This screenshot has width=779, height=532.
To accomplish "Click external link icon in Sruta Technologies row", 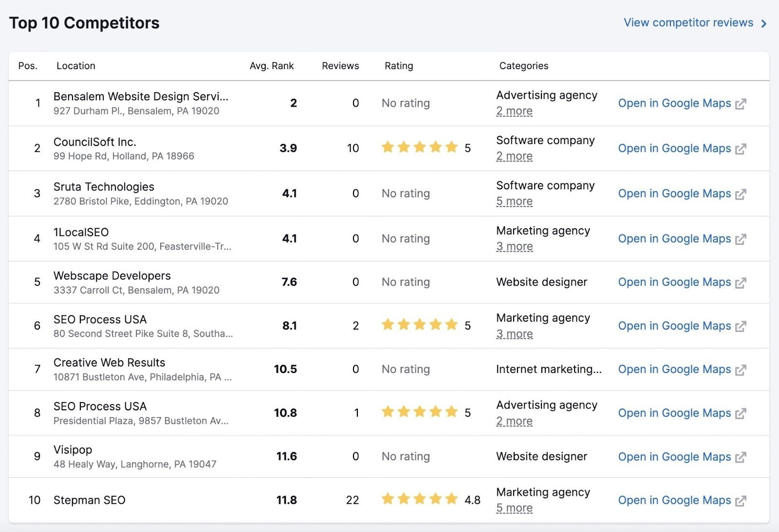I will (741, 194).
